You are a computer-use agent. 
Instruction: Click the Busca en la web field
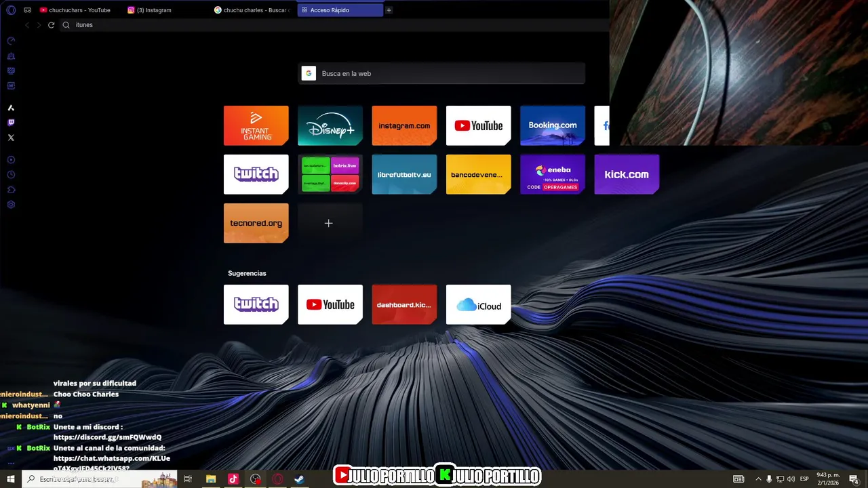pos(441,73)
